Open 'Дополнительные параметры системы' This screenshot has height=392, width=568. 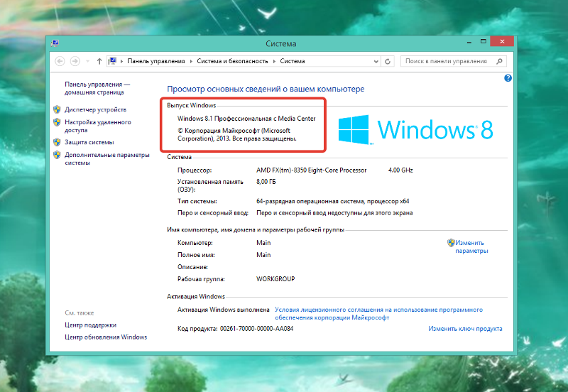tap(107, 158)
